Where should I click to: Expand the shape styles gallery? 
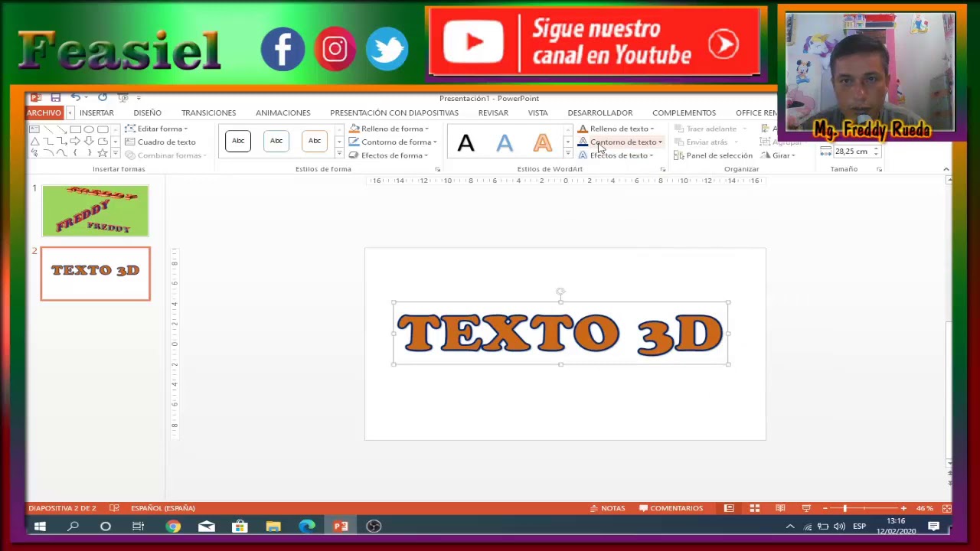(x=338, y=154)
